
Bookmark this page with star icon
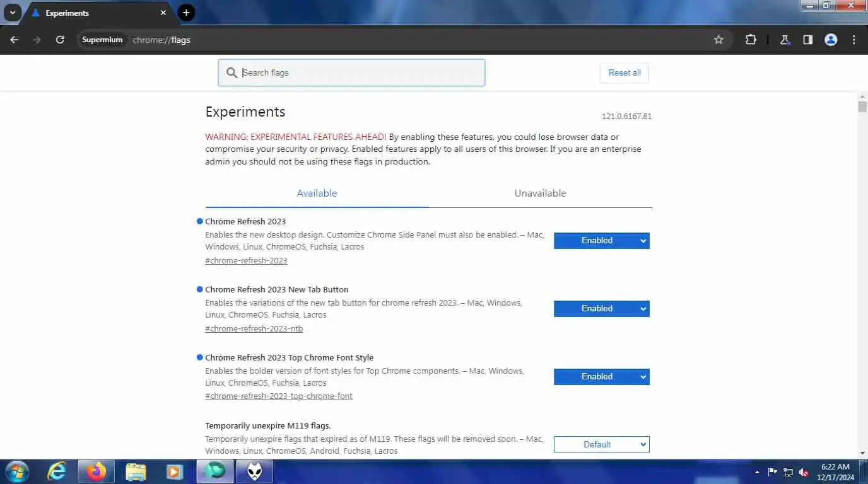pos(718,40)
